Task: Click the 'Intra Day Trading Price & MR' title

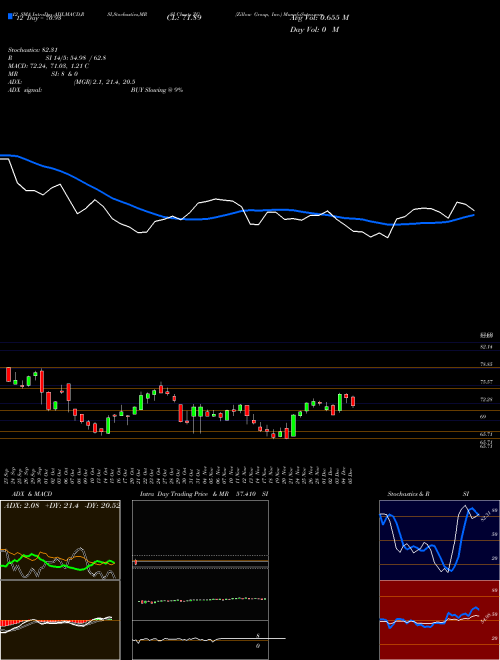Action: point(184,494)
